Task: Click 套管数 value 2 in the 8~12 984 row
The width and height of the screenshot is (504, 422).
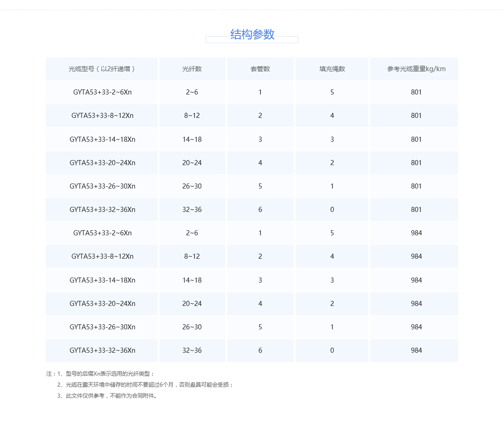Action: [x=260, y=256]
